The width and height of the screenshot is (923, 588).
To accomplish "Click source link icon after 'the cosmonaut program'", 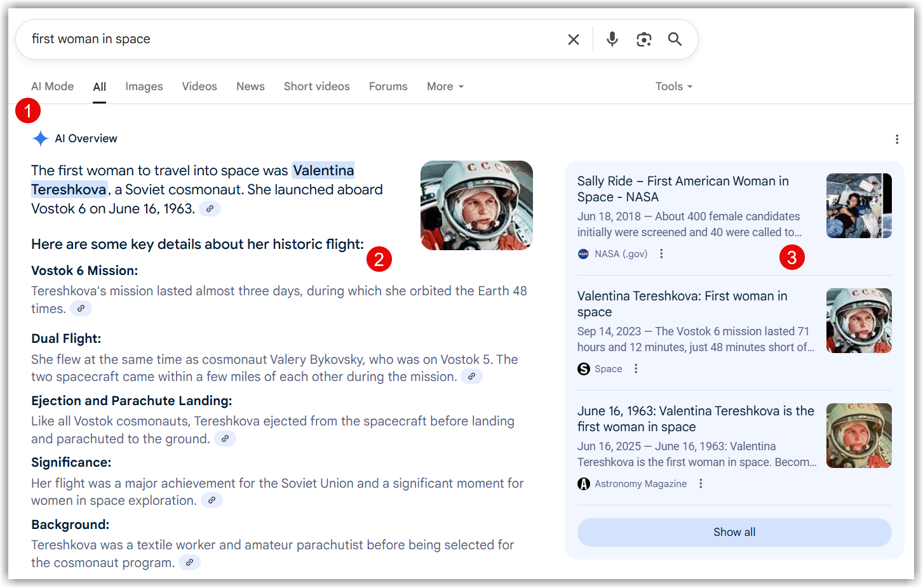I will (189, 563).
